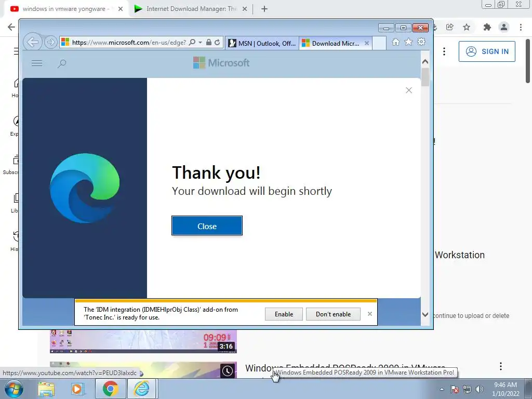
Task: Click the lock security icon in IE
Action: click(209, 43)
